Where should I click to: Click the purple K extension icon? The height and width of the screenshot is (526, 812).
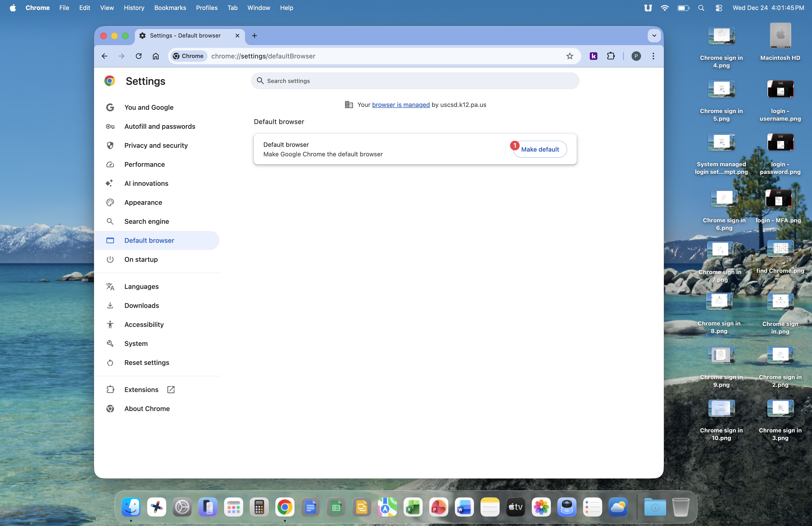point(593,56)
